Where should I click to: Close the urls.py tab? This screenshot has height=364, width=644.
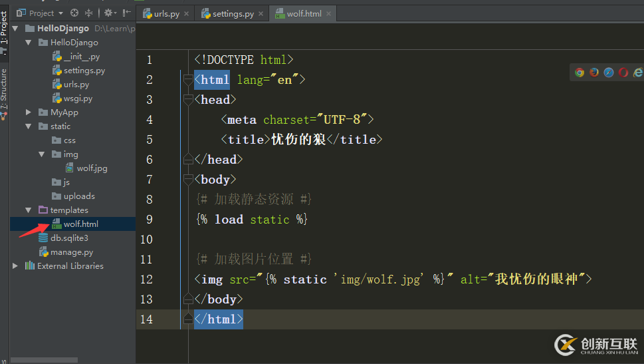coord(187,13)
